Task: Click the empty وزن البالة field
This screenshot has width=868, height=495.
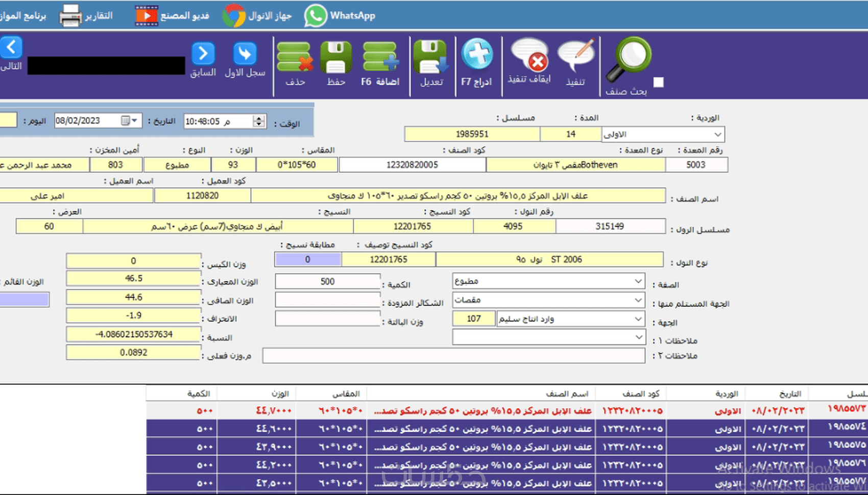Action: coord(328,319)
